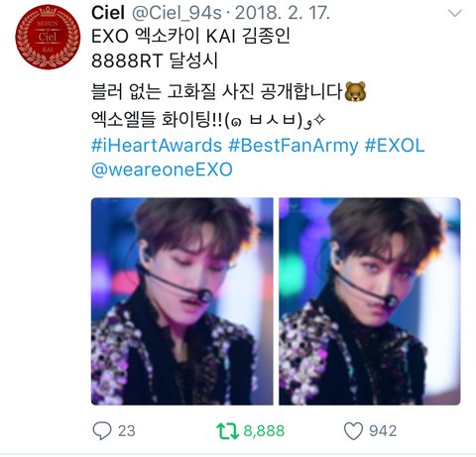
Task: Expand the tweet options chevron
Action: tap(455, 13)
